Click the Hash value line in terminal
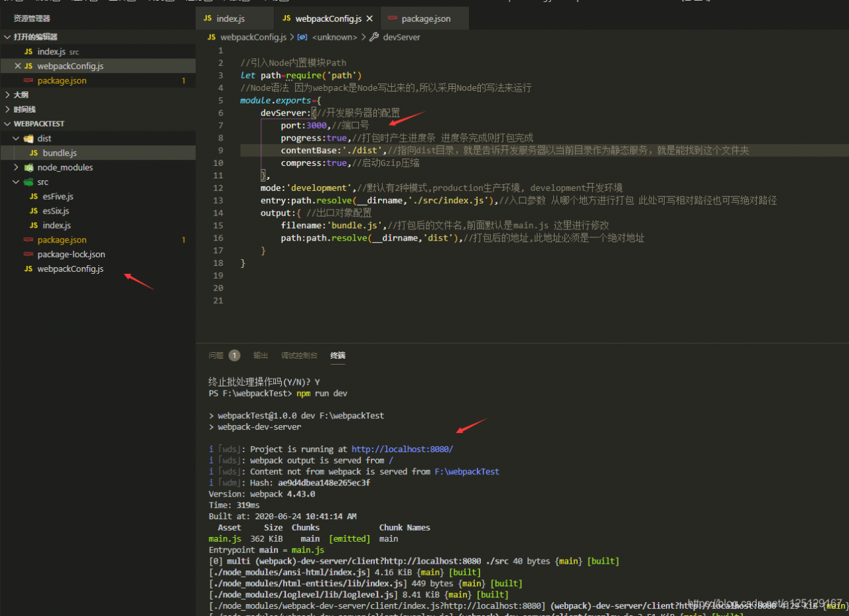Screen dimensions: 849x616 coord(289,483)
